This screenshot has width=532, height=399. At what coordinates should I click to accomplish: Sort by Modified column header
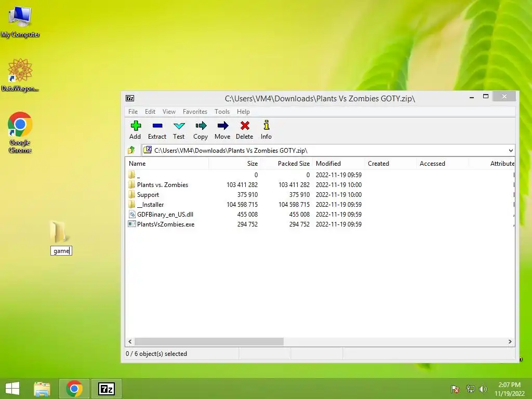(338, 164)
